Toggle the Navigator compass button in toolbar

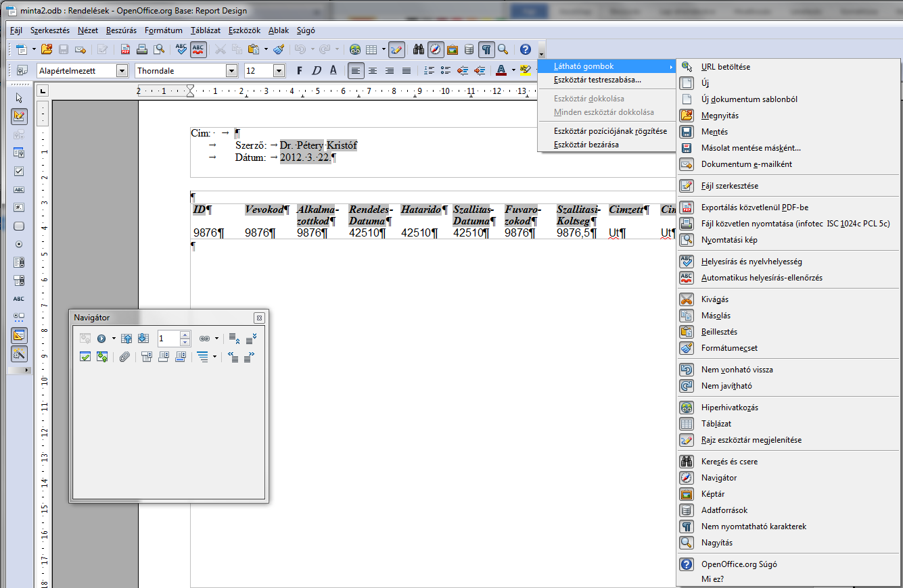[x=436, y=49]
